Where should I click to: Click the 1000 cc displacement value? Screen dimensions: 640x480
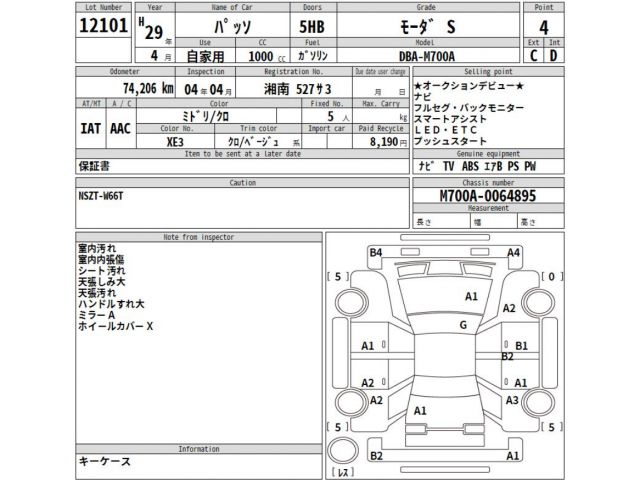point(267,56)
